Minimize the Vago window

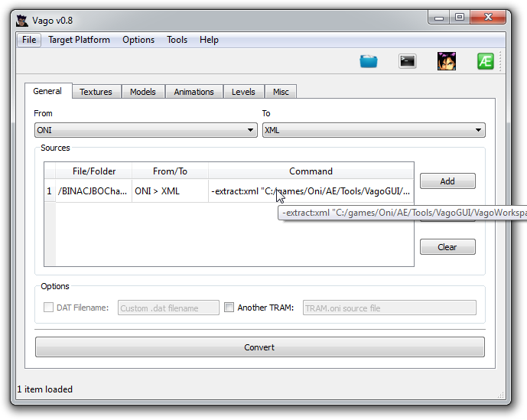[x=439, y=18]
